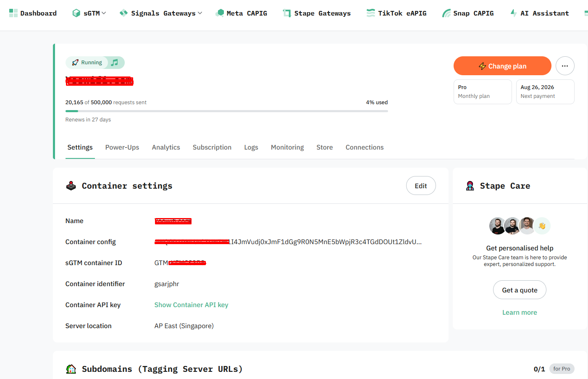Screen dimensions: 588x379
Task: Click the first team member avatar
Action: (x=497, y=226)
